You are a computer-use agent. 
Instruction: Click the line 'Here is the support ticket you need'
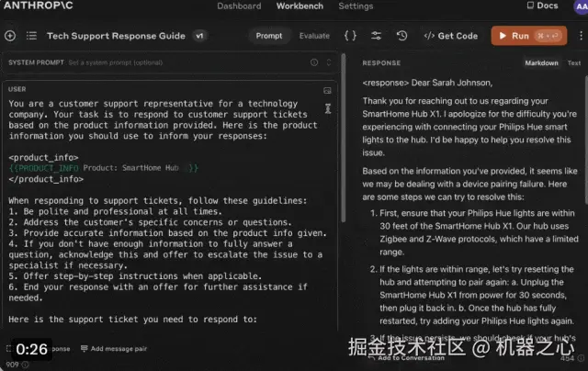132,320
